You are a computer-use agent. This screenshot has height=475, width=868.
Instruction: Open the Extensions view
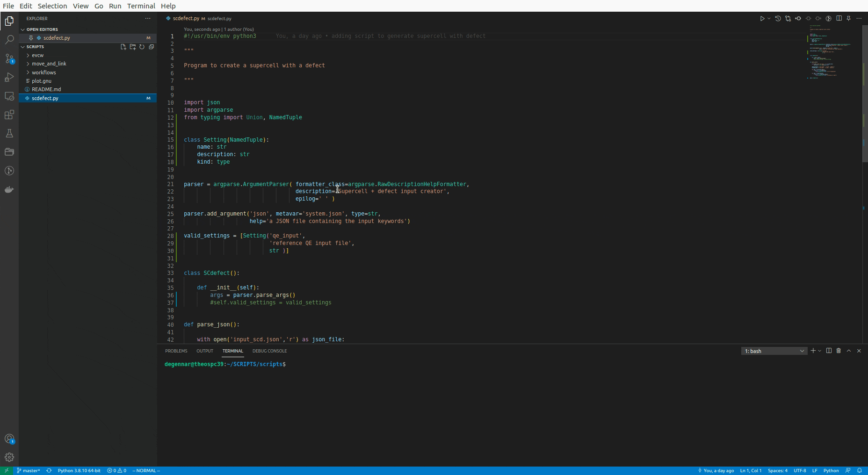pos(9,115)
